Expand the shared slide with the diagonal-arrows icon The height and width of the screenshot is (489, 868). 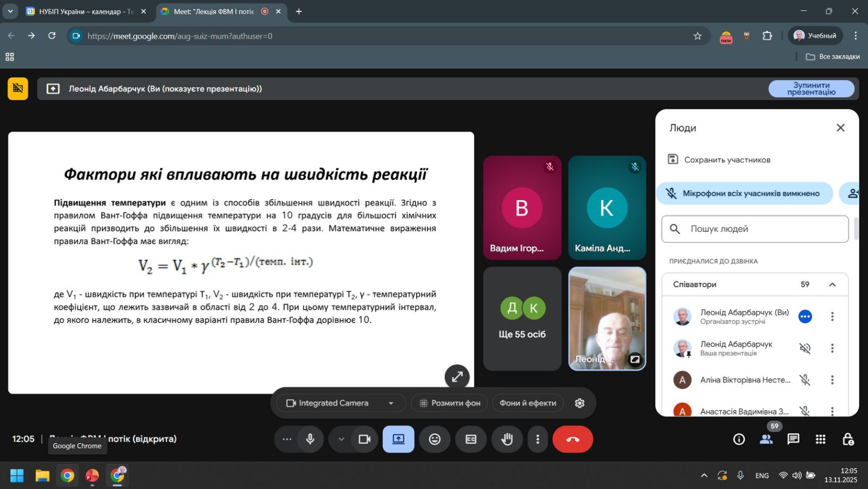click(x=457, y=376)
